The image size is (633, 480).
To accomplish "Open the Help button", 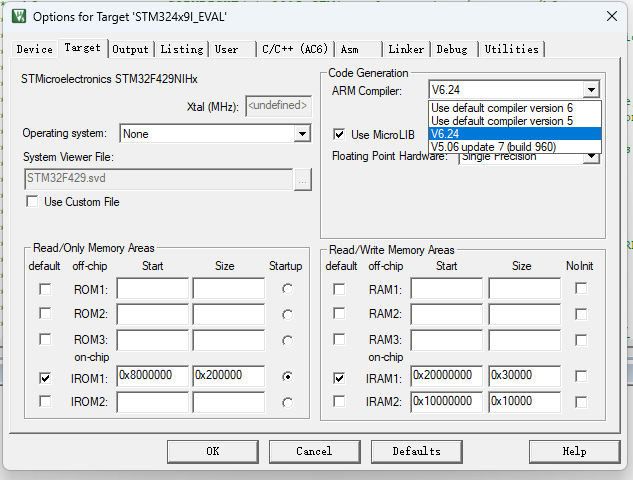I will [x=574, y=451].
